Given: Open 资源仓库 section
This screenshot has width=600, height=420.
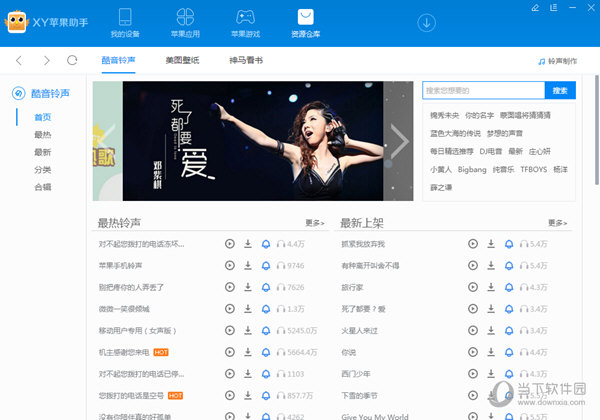Looking at the screenshot, I should [305, 23].
